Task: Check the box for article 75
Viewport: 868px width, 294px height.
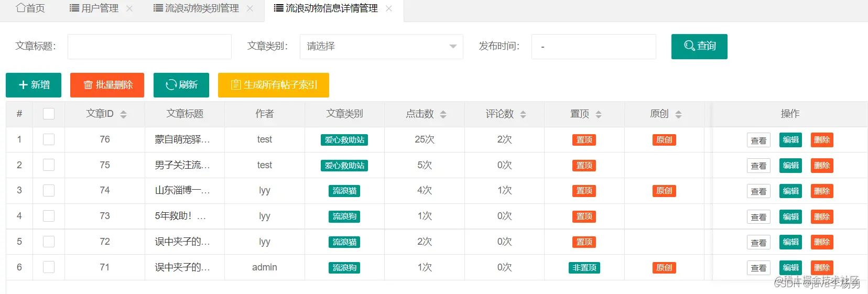Action: pos(49,165)
